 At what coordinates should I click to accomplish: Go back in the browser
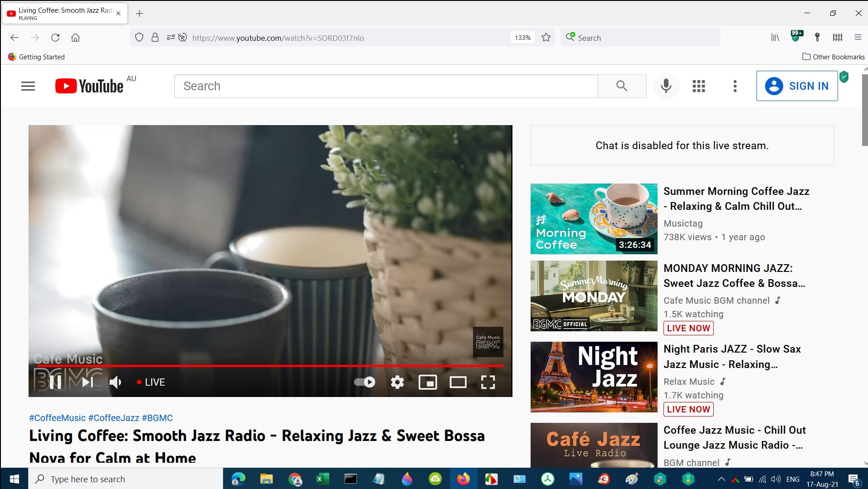(x=15, y=38)
